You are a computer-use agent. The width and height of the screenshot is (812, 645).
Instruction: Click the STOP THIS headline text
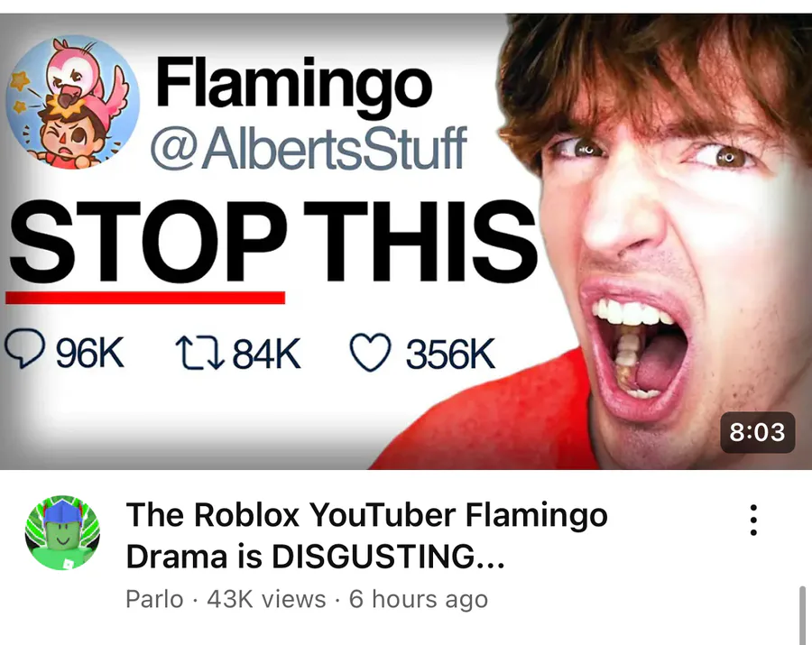point(272,243)
